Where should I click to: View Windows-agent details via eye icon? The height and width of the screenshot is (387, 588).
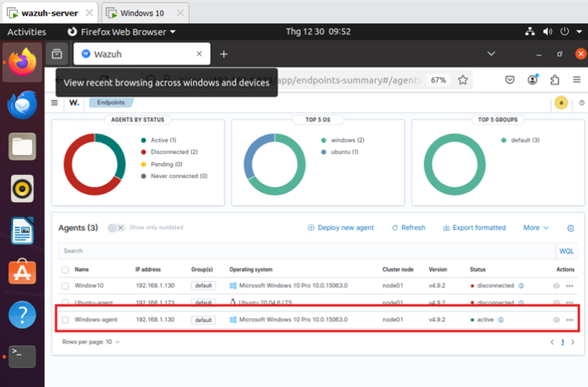[557, 320]
